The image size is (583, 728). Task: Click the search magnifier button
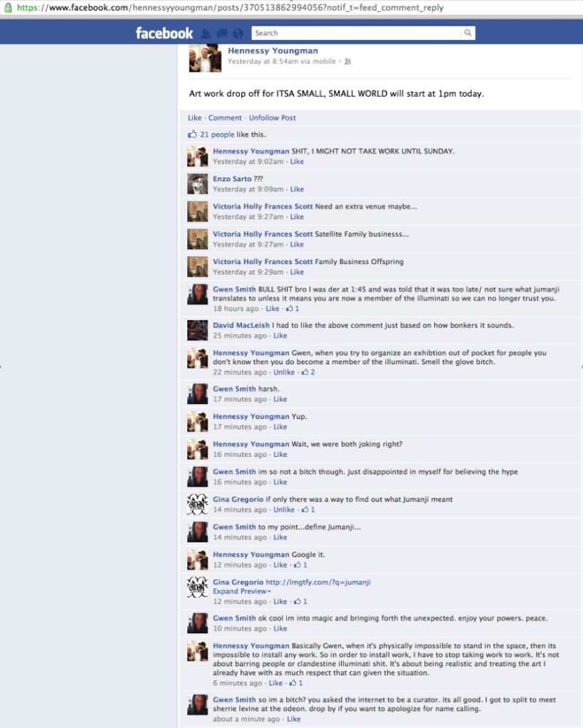[468, 33]
